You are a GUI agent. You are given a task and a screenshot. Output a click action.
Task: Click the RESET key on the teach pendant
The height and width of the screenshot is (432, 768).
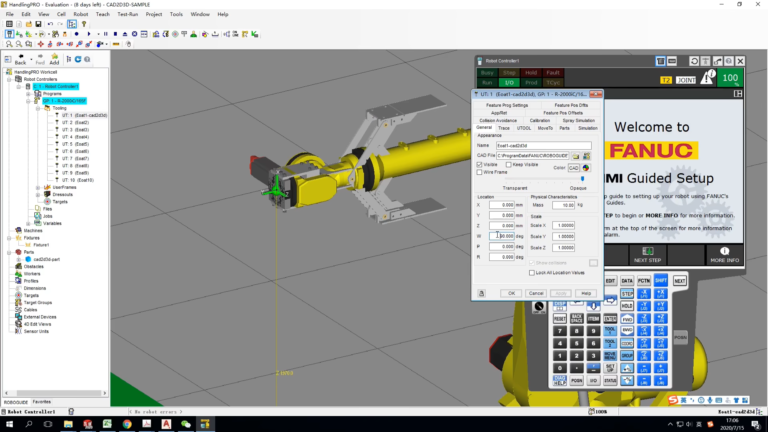(559, 319)
